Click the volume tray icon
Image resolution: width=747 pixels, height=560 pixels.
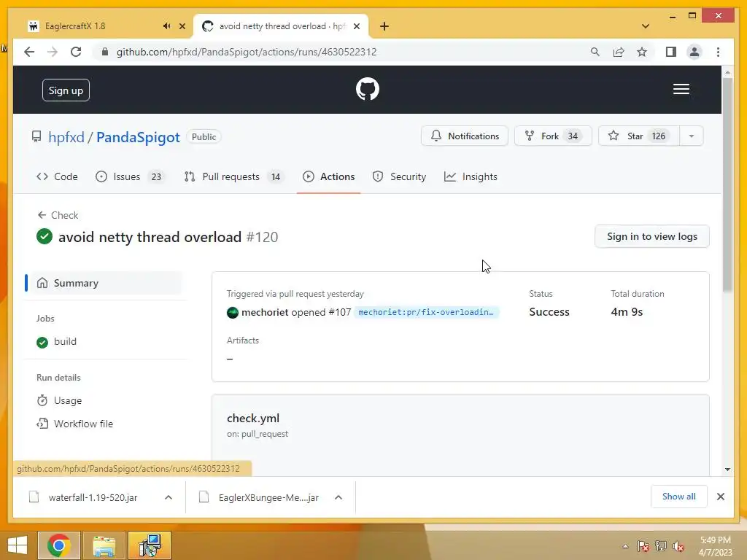[x=678, y=545]
